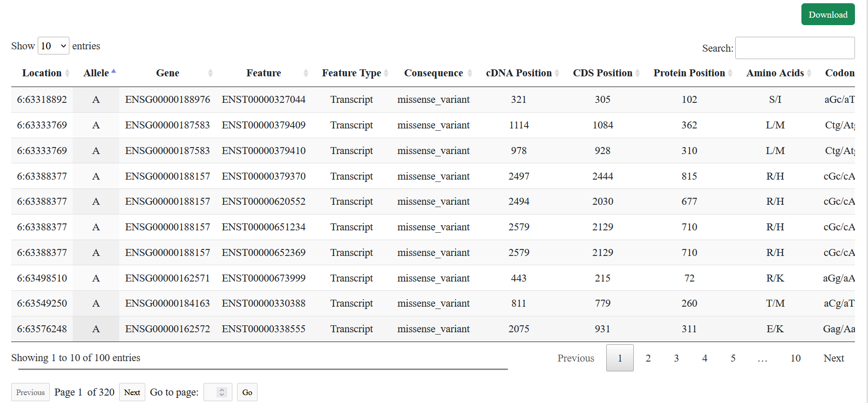Sort by Allele column sort arrow
This screenshot has width=868, height=403.
coord(114,72)
